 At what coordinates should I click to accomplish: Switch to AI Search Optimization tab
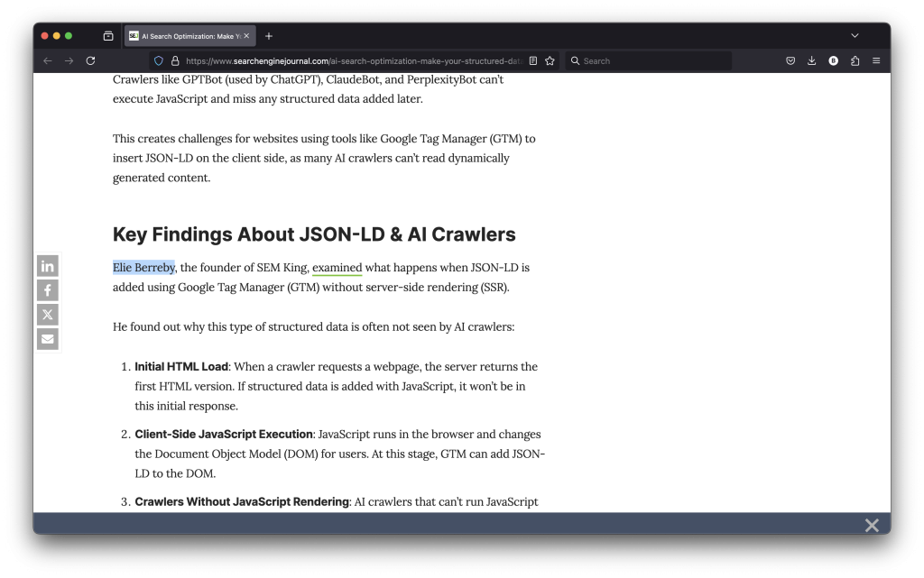185,35
